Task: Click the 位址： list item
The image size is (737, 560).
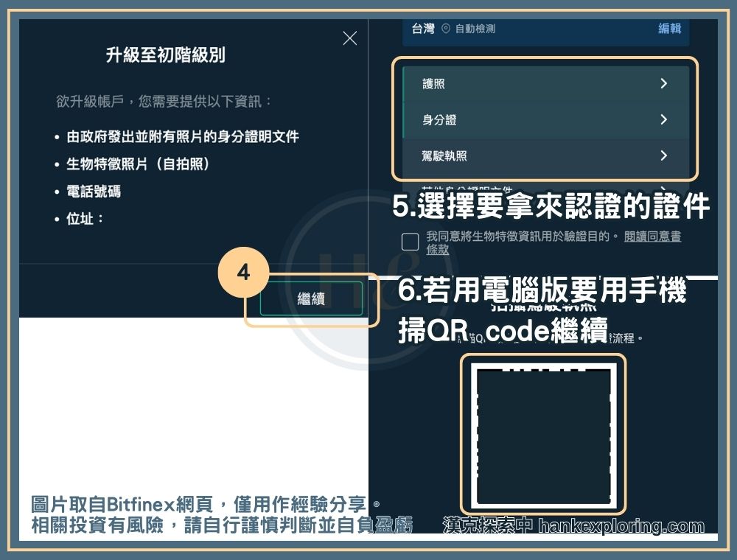Action: click(85, 218)
